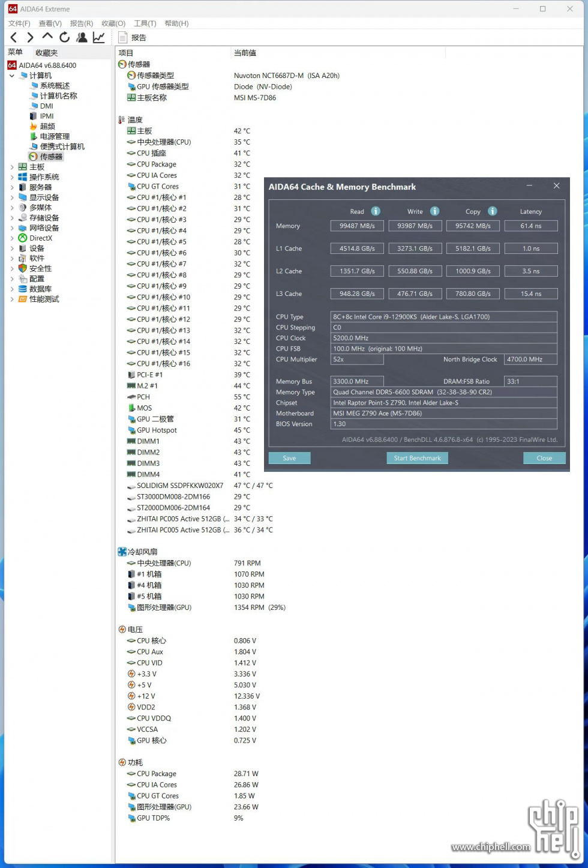The width and height of the screenshot is (588, 868).
Task: Expand the 网络设备 tree node
Action: (x=12, y=228)
